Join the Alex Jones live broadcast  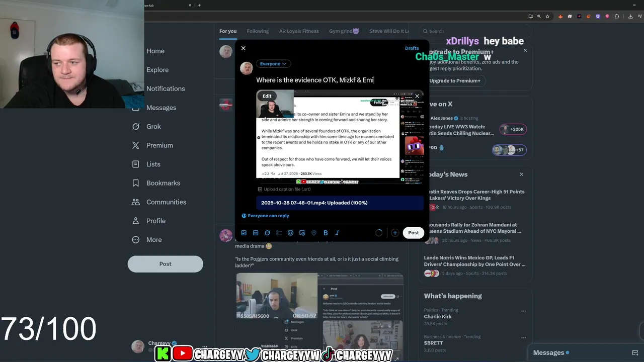tap(475, 128)
